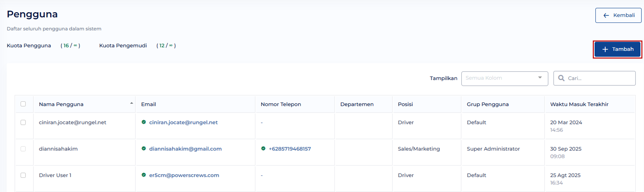
Task: Toggle the select-all header checkbox
Action: pos(23,104)
